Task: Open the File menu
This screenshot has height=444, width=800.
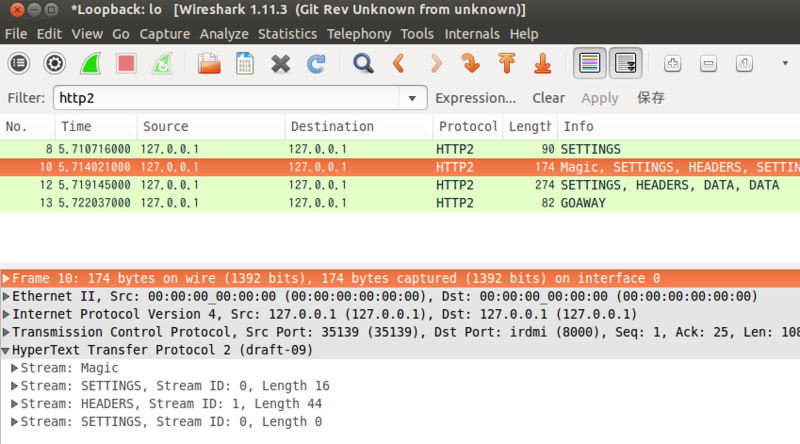Action: tap(16, 34)
